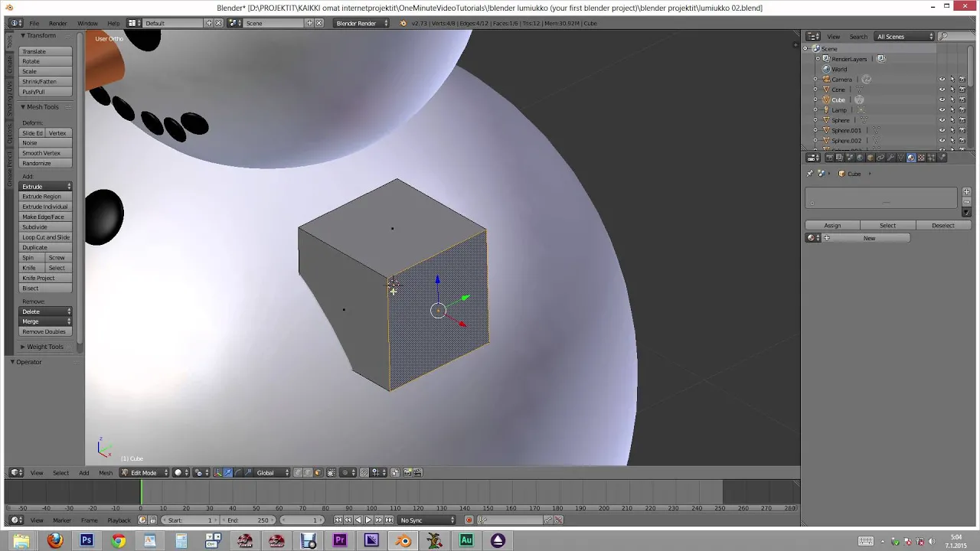Click the Subdivide button
Image resolution: width=980 pixels, height=551 pixels.
(x=46, y=227)
